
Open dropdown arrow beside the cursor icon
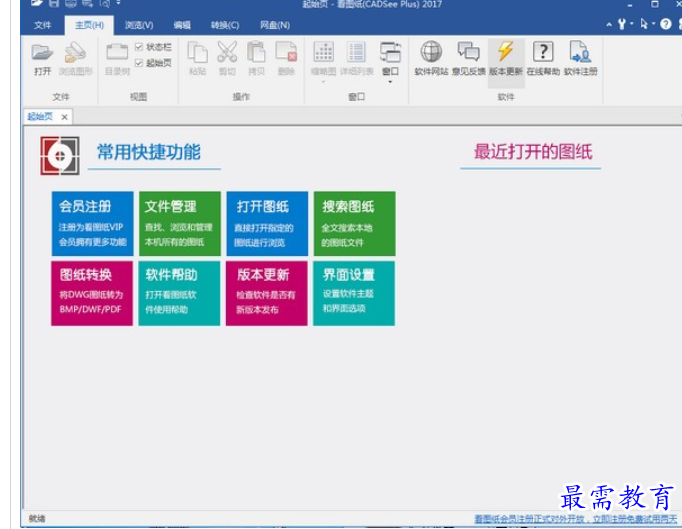point(653,23)
